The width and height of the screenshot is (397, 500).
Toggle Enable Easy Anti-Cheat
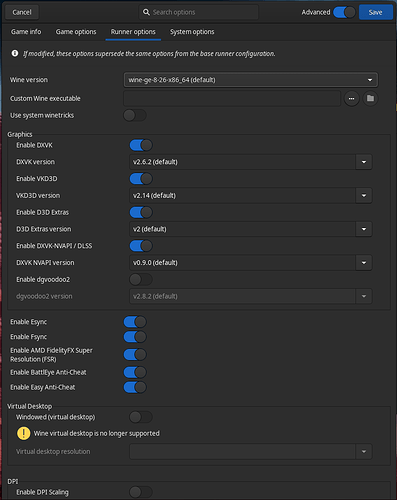coord(135,387)
